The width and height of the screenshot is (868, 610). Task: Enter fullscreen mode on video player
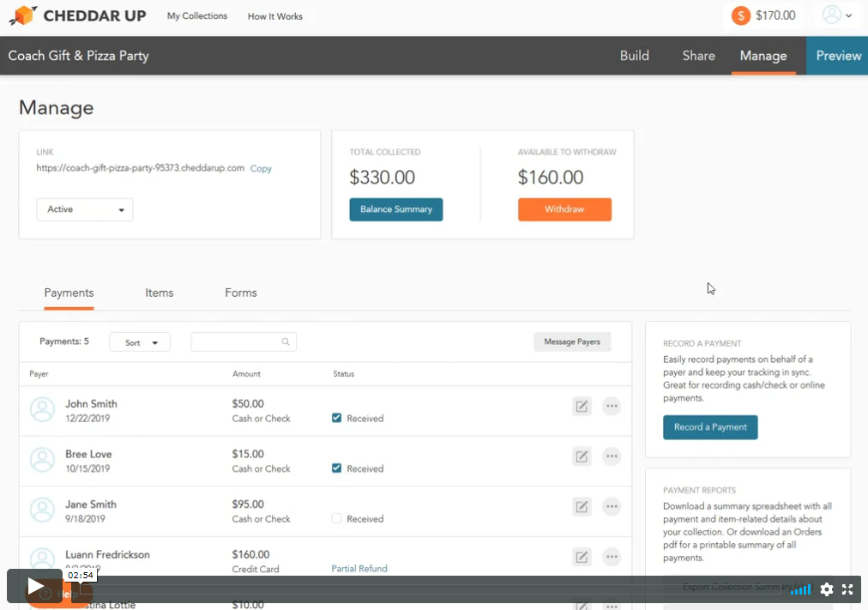click(847, 589)
